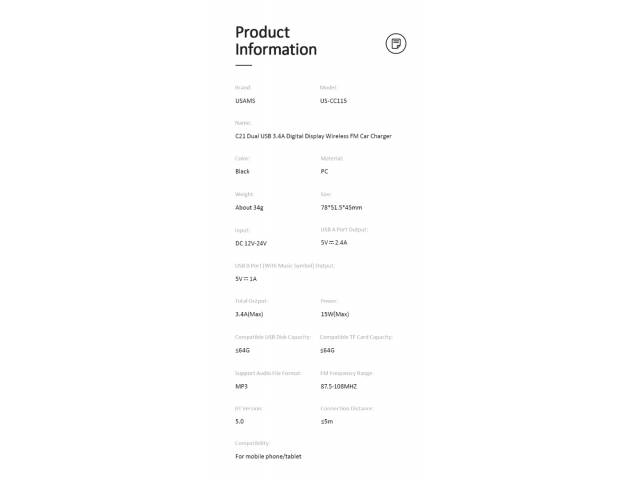Click the PC material value
This screenshot has height=480, width=640.
(x=324, y=171)
